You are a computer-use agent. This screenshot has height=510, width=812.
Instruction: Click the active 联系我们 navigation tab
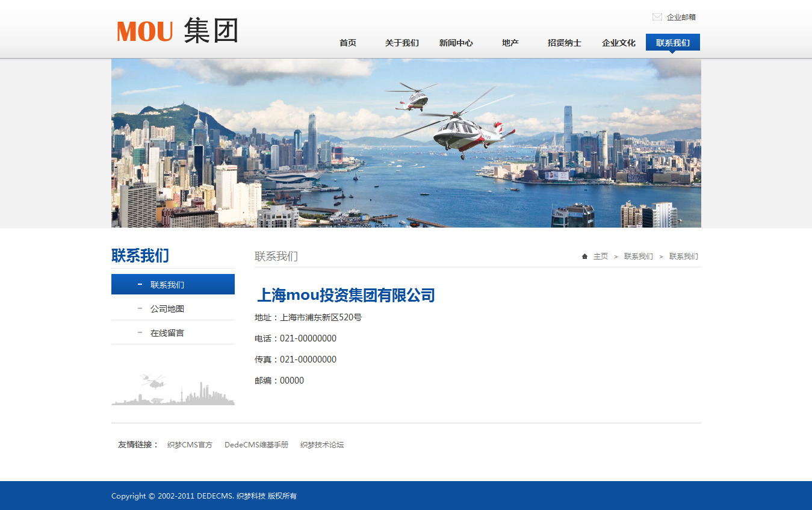coord(673,43)
